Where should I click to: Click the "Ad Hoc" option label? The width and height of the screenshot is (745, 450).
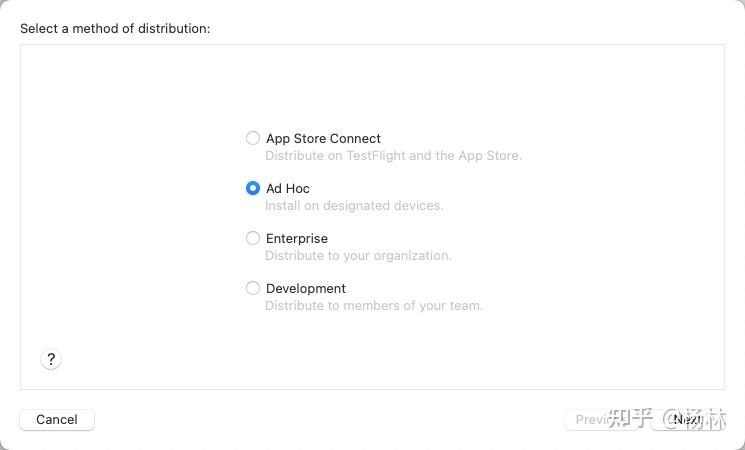coord(288,188)
